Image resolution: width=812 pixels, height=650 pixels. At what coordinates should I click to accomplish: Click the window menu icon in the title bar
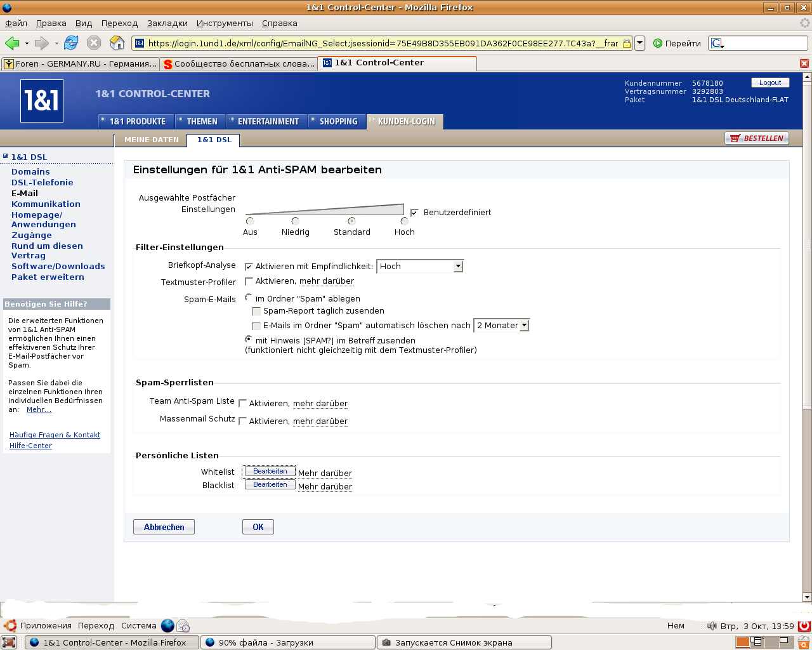click(7, 8)
